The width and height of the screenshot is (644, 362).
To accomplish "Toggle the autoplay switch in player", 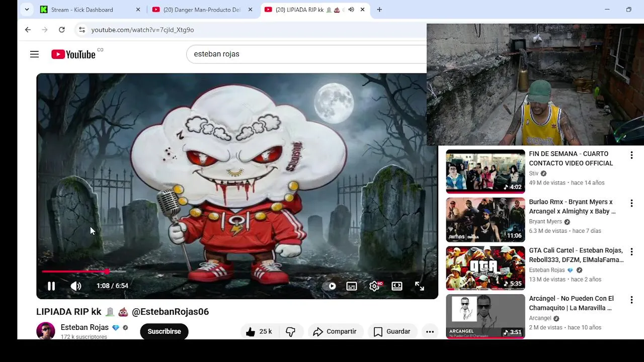I will point(330,286).
